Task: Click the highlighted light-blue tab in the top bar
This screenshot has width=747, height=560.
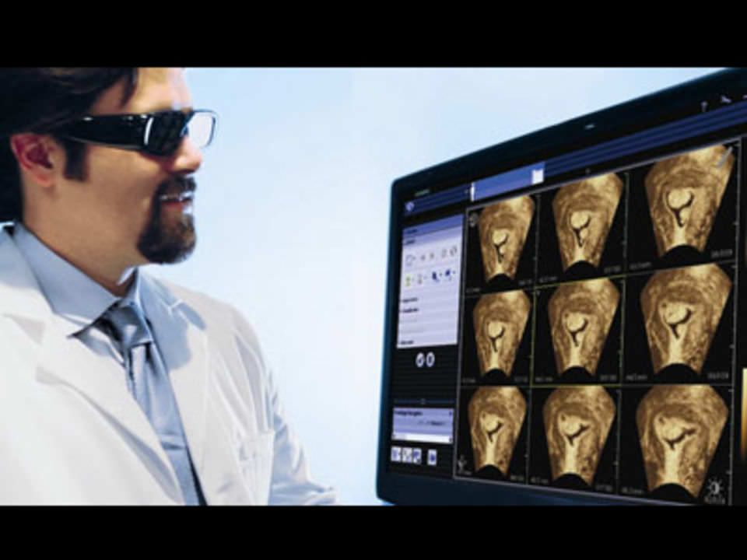Action: [x=506, y=184]
